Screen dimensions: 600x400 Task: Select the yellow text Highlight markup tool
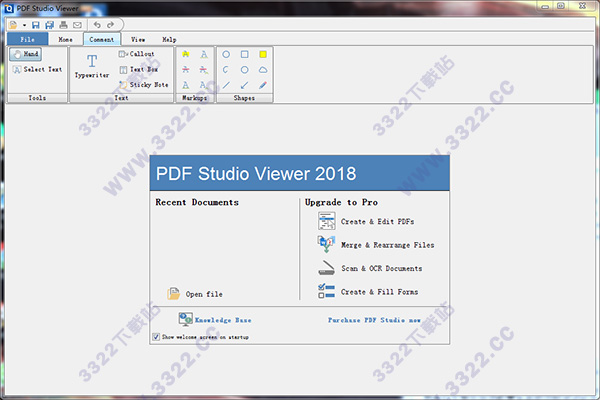click(x=186, y=54)
